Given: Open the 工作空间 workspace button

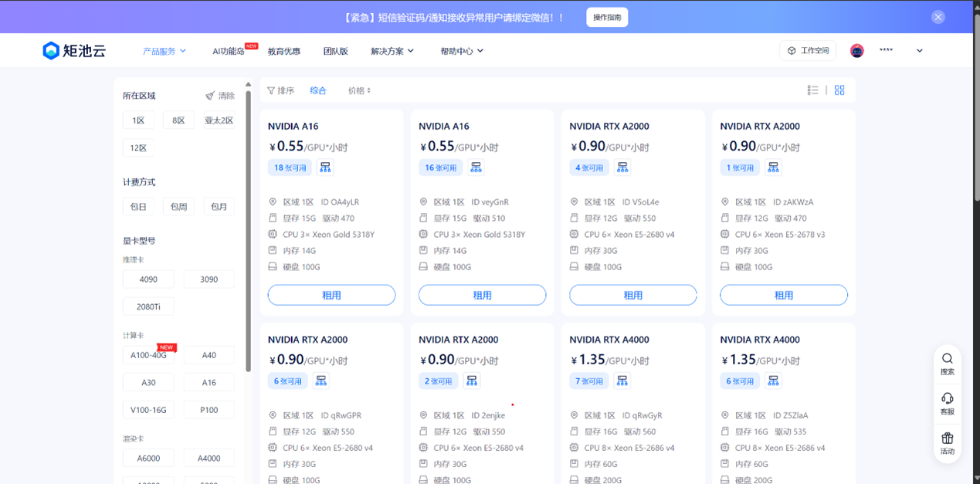Looking at the screenshot, I should click(x=808, y=51).
